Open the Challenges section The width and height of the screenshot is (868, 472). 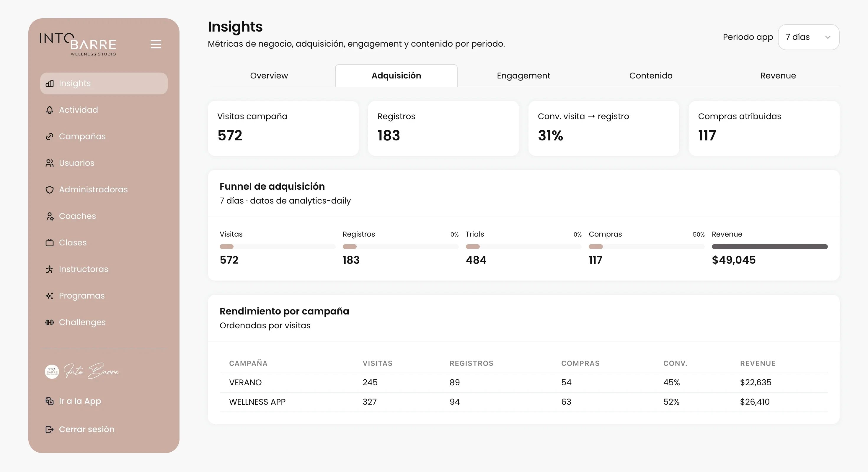click(104, 322)
